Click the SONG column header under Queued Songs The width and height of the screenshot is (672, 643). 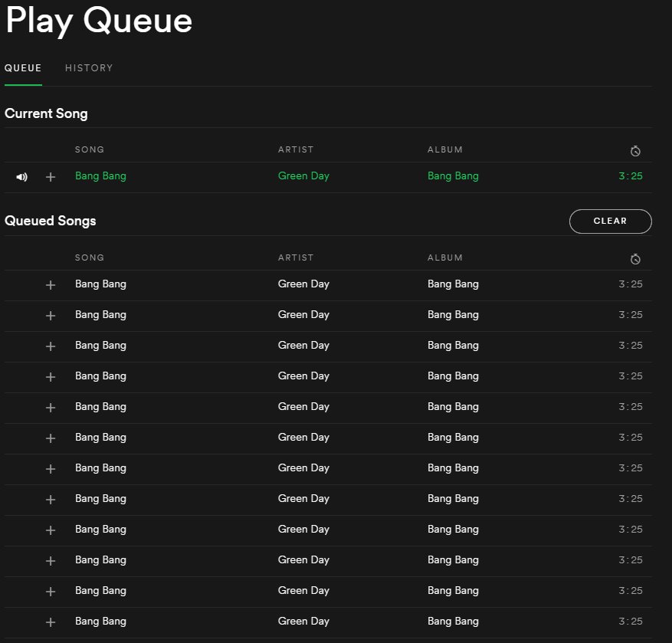coord(90,258)
